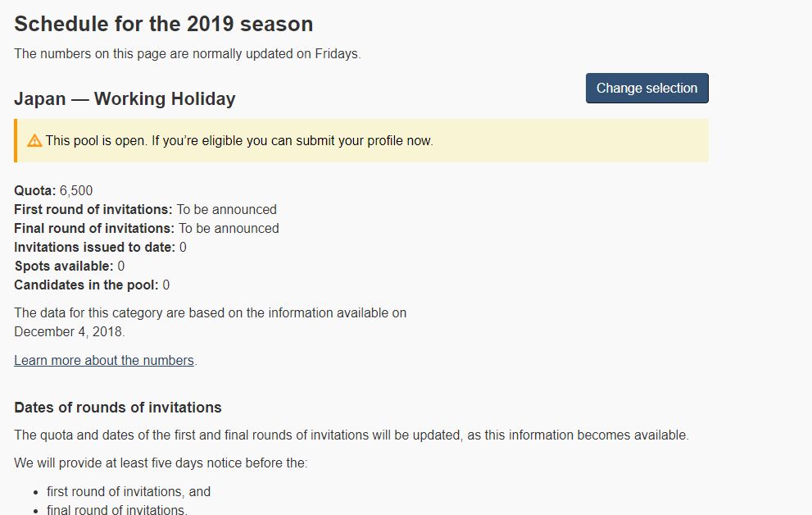The image size is (812, 515).
Task: Click the yellow pool is open alert banner text
Action: click(239, 140)
